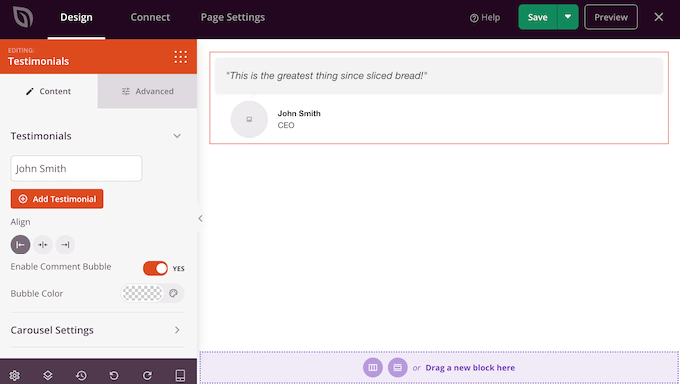The height and width of the screenshot is (384, 680).
Task: Save the page
Action: coord(538,17)
